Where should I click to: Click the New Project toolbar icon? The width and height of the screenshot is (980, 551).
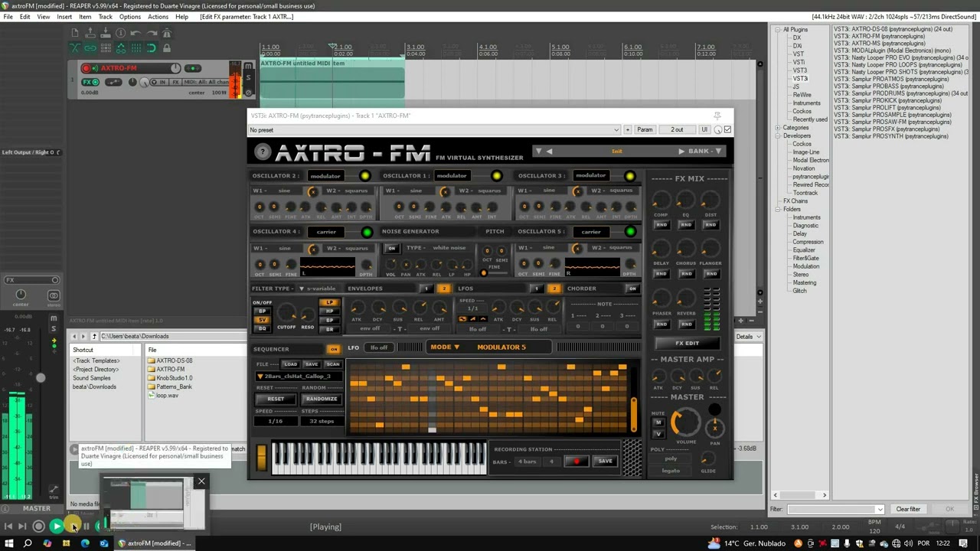click(75, 33)
